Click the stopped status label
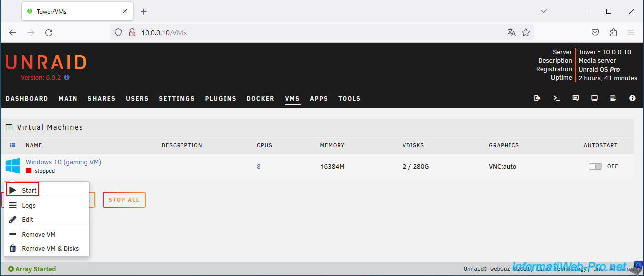The height and width of the screenshot is (276, 644). tap(45, 171)
